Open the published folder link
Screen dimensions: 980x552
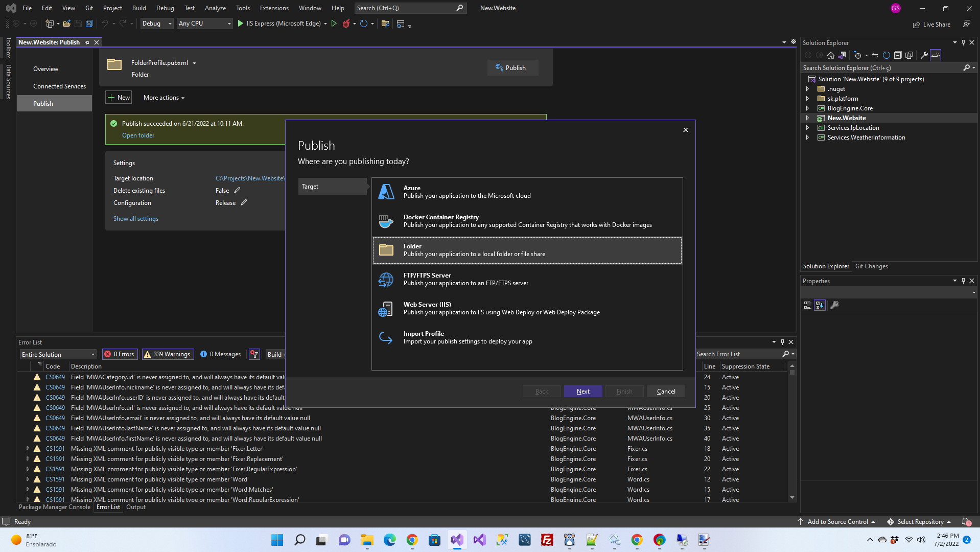138,135
